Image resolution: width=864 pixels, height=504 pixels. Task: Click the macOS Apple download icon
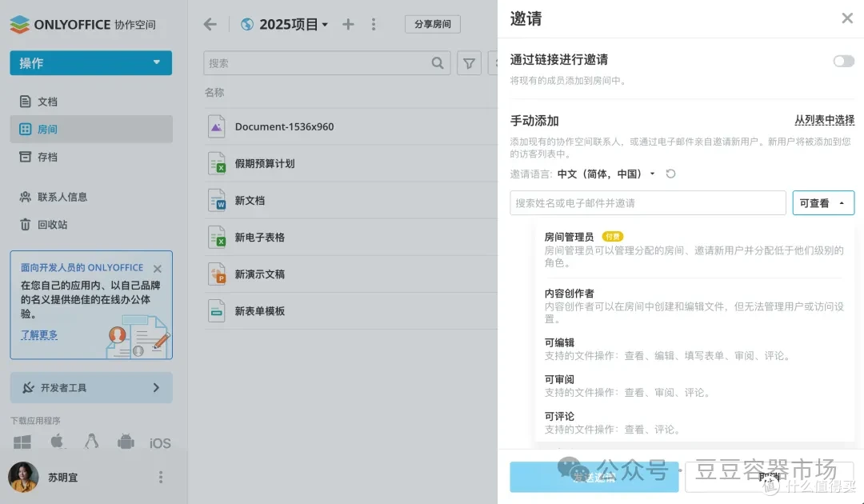pyautogui.click(x=58, y=442)
